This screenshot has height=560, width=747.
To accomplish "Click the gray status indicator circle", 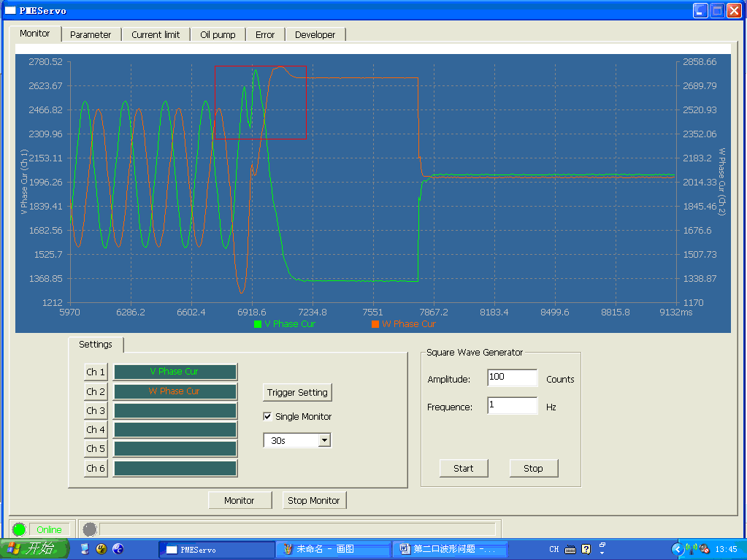I will click(x=89, y=529).
